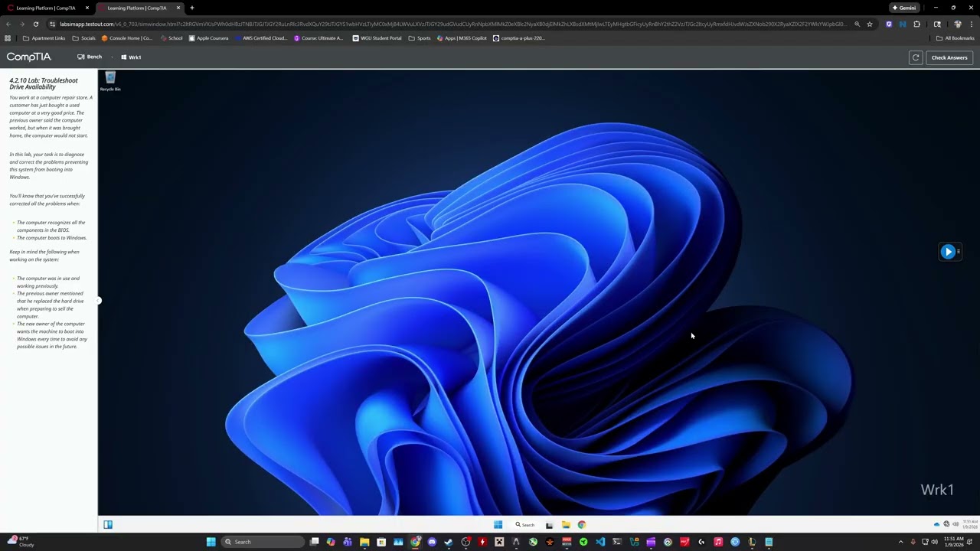980x551 pixels.
Task: Open the host Windows Start button
Action: pos(211,542)
